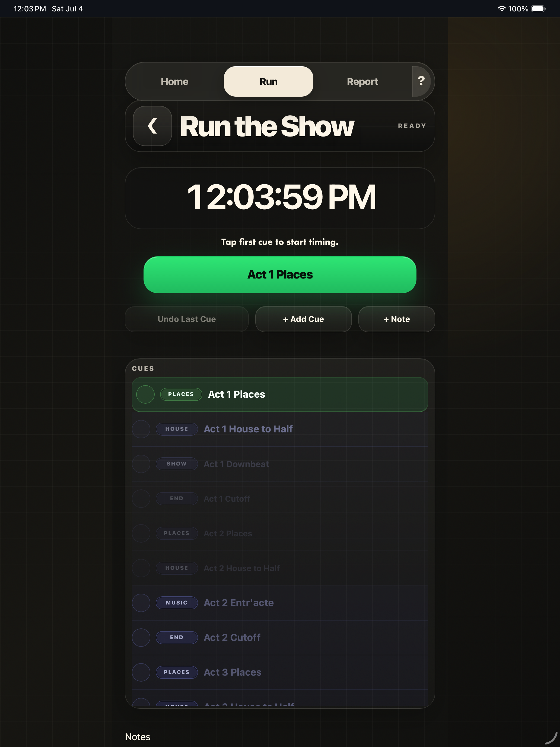Viewport: 560px width, 747px height.
Task: Tap the CUES section header
Action: (x=143, y=369)
